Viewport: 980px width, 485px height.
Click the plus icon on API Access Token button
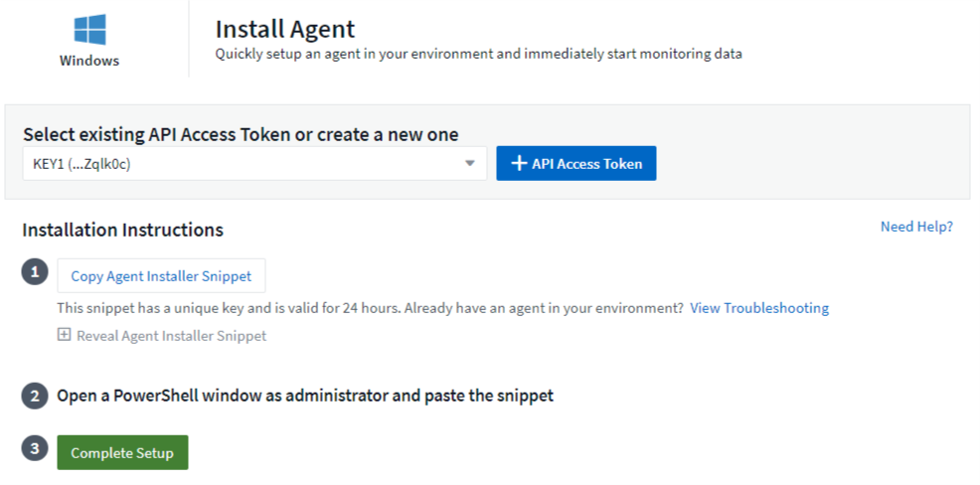[x=518, y=164]
